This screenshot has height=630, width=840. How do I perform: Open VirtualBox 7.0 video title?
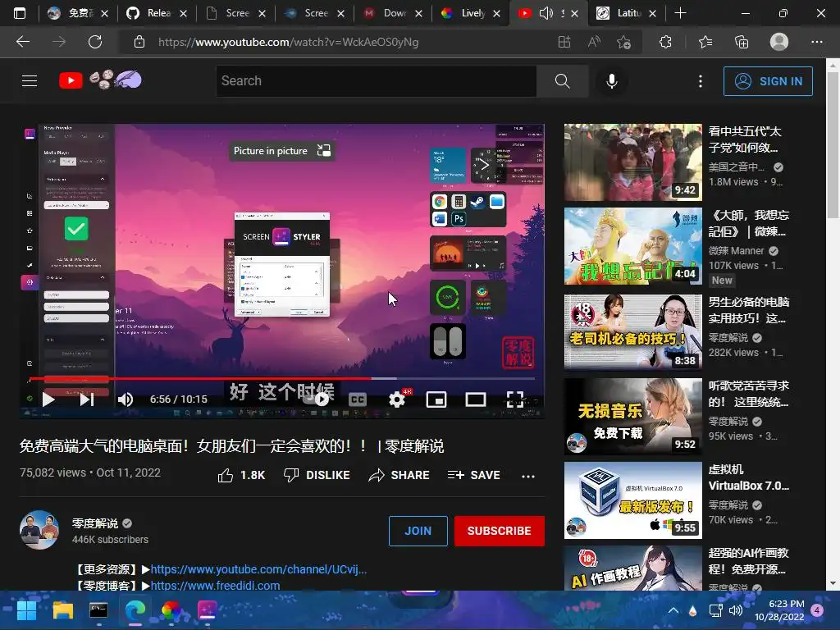click(x=748, y=477)
